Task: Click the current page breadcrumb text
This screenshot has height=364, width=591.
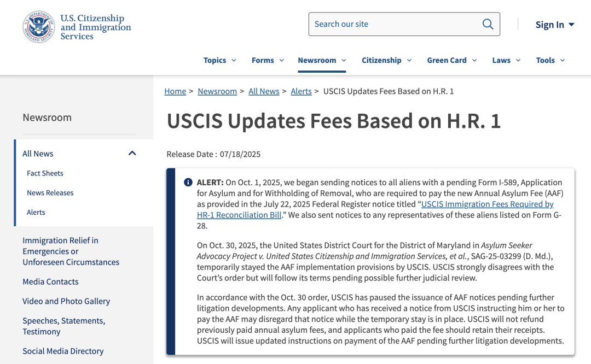Action: click(x=389, y=91)
